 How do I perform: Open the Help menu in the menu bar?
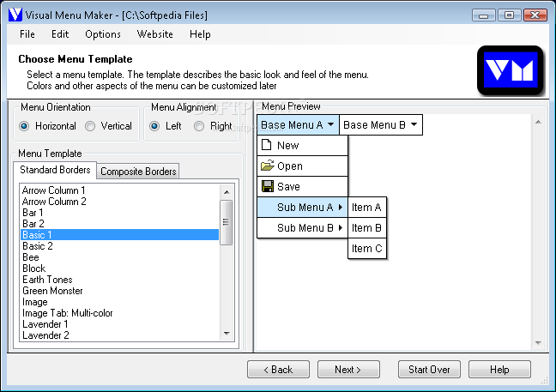(x=200, y=34)
